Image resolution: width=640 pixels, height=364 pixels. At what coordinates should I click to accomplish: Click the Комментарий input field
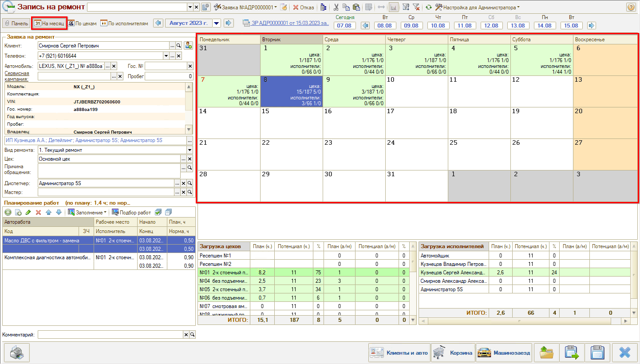click(111, 334)
